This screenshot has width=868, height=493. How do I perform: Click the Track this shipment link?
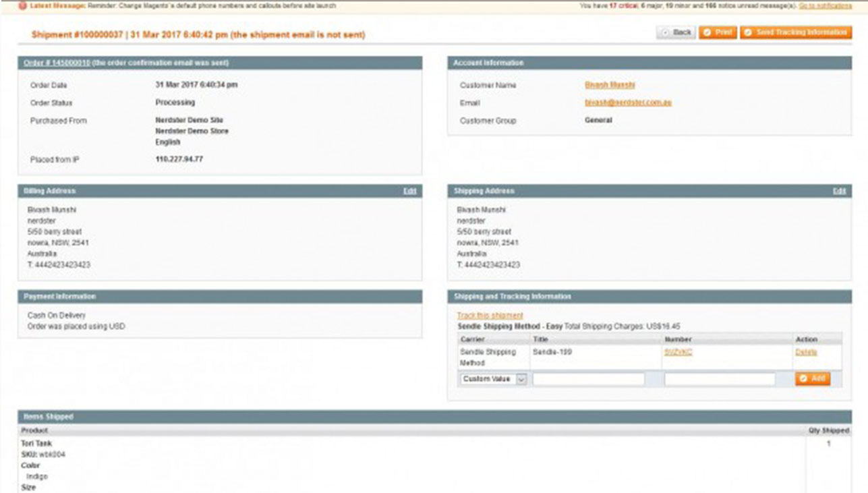pyautogui.click(x=490, y=315)
